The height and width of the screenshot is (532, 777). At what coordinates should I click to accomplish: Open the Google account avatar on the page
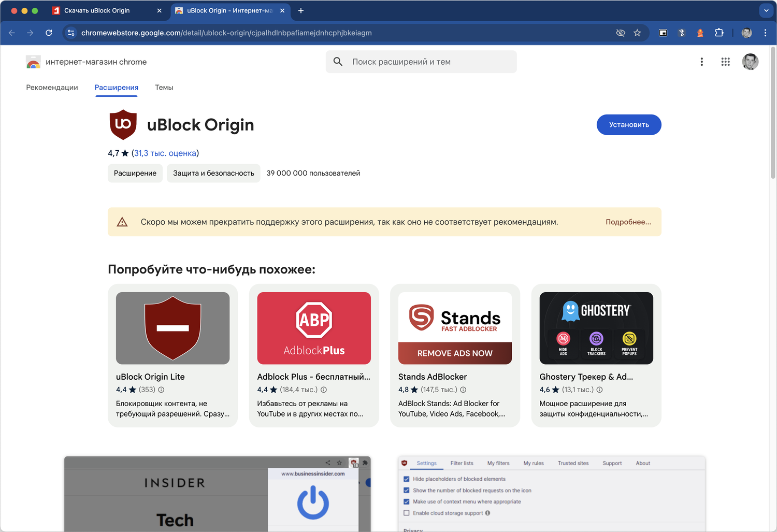[750, 62]
